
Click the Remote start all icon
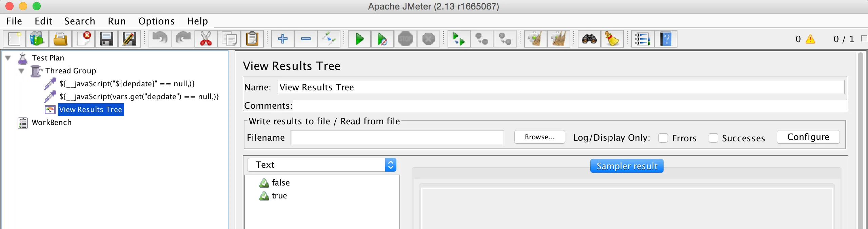coord(459,39)
